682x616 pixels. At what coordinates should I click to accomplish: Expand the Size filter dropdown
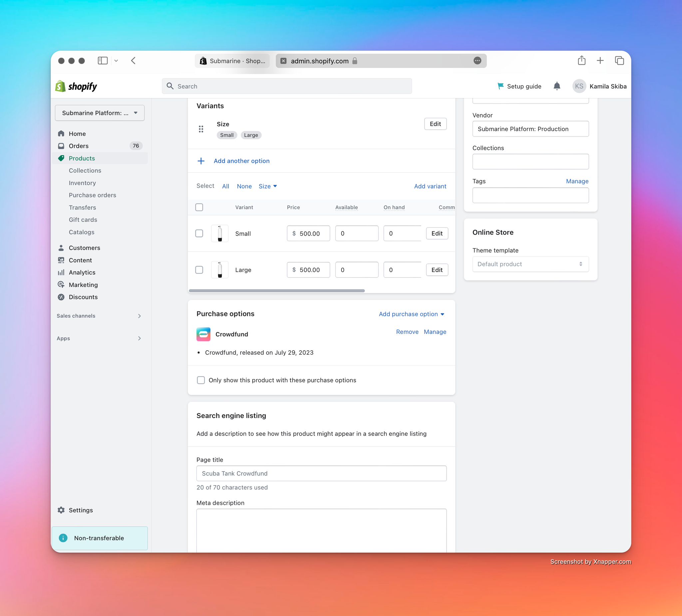tap(267, 186)
